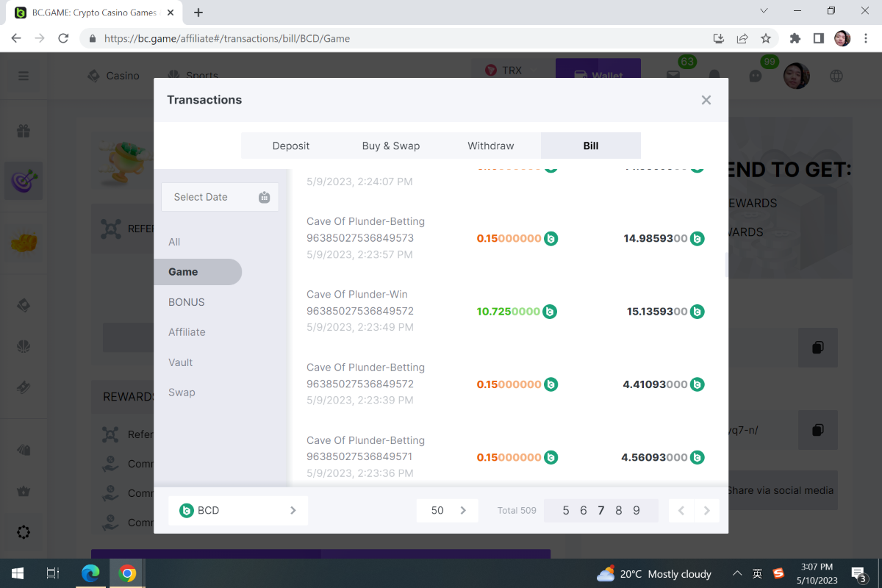Viewport: 882px width, 588px height.
Task: Go to page 8 of transactions
Action: tap(619, 510)
